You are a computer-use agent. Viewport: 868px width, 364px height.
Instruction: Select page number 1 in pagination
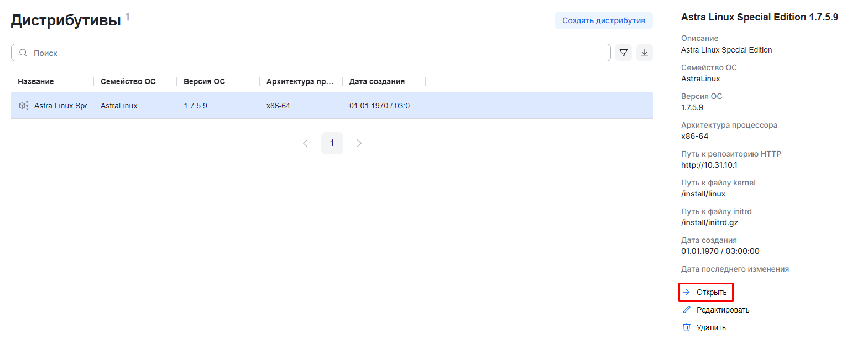point(332,143)
